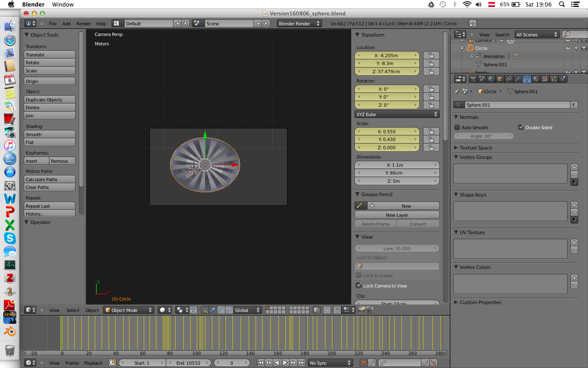The height and width of the screenshot is (368, 588).
Task: Click the Location Z 37.479cm slider field
Action: [387, 71]
